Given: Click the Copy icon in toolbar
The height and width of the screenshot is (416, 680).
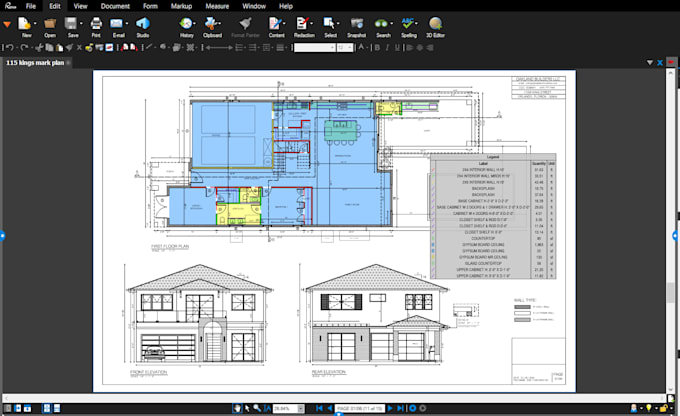Looking at the screenshot, I should [x=49, y=48].
